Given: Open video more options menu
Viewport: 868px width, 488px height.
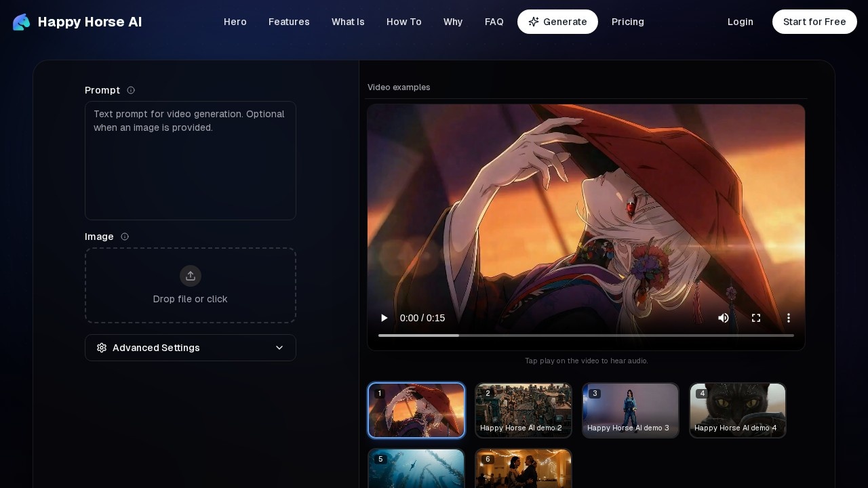Looking at the screenshot, I should 789,318.
